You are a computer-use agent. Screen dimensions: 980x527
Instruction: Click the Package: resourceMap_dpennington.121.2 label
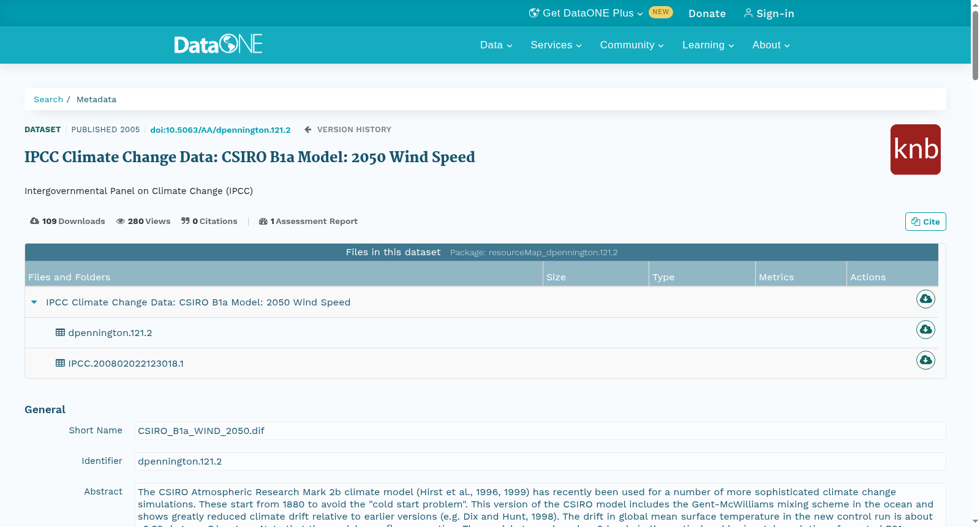(x=533, y=252)
